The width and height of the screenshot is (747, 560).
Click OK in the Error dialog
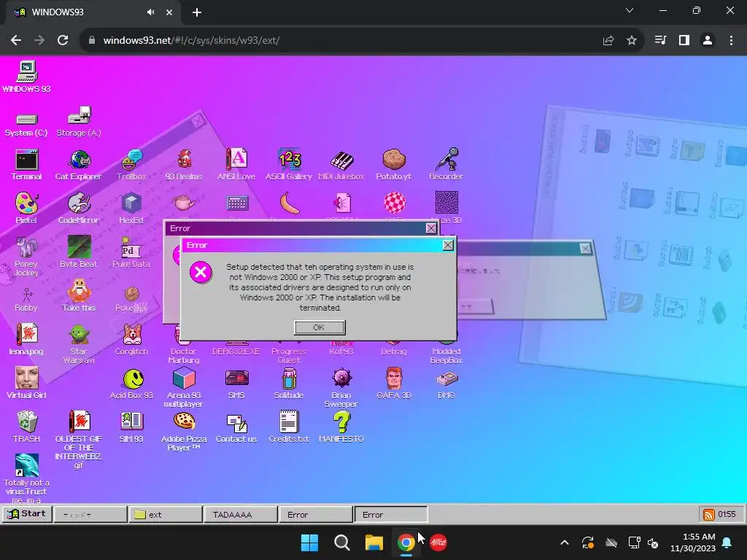(x=320, y=327)
